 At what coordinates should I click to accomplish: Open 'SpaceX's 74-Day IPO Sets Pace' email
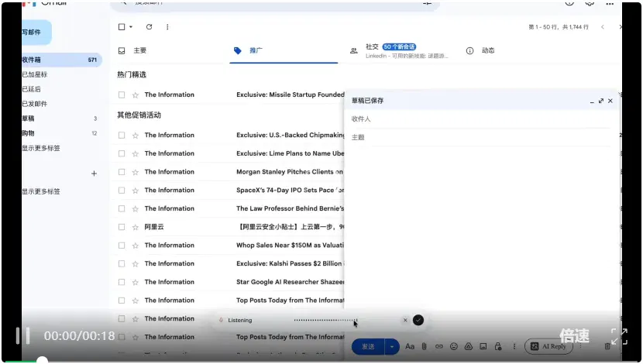pyautogui.click(x=290, y=191)
